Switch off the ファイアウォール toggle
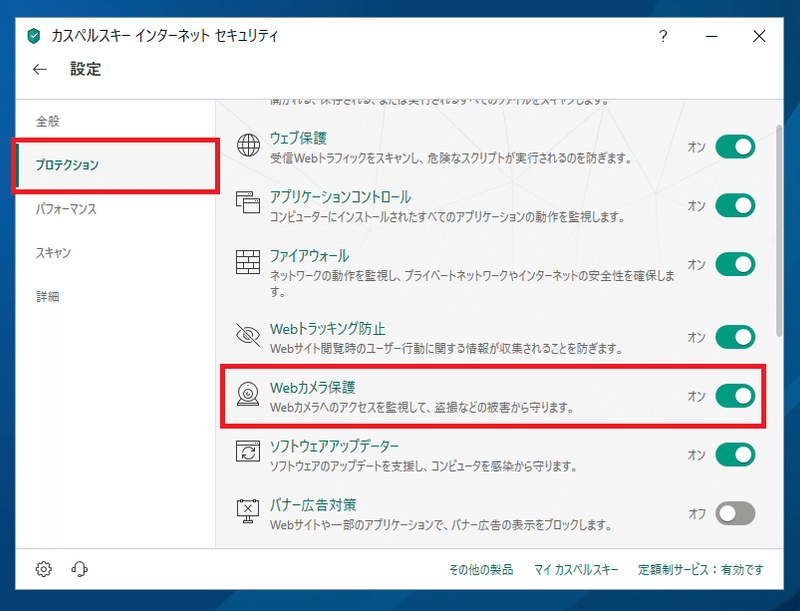This screenshot has width=800, height=611. pos(735,264)
